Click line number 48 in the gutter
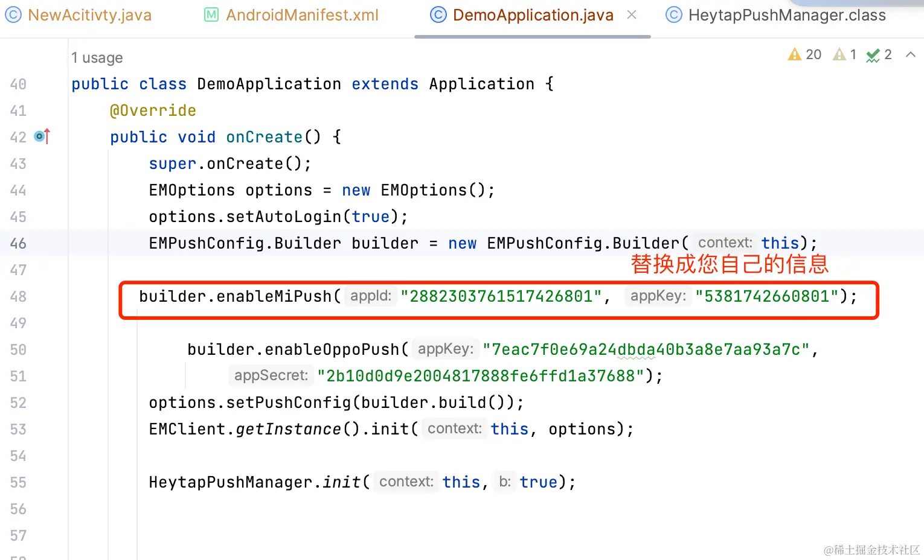Viewport: 924px width, 560px height. [18, 296]
